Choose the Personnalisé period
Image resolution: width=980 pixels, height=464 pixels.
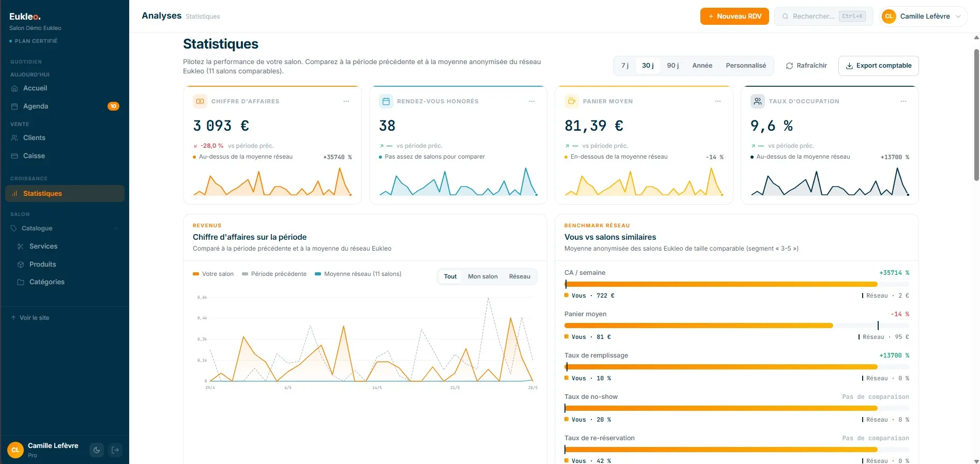click(746, 66)
